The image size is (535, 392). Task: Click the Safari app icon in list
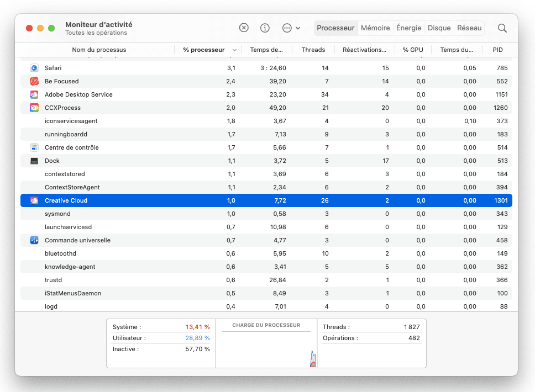click(34, 68)
